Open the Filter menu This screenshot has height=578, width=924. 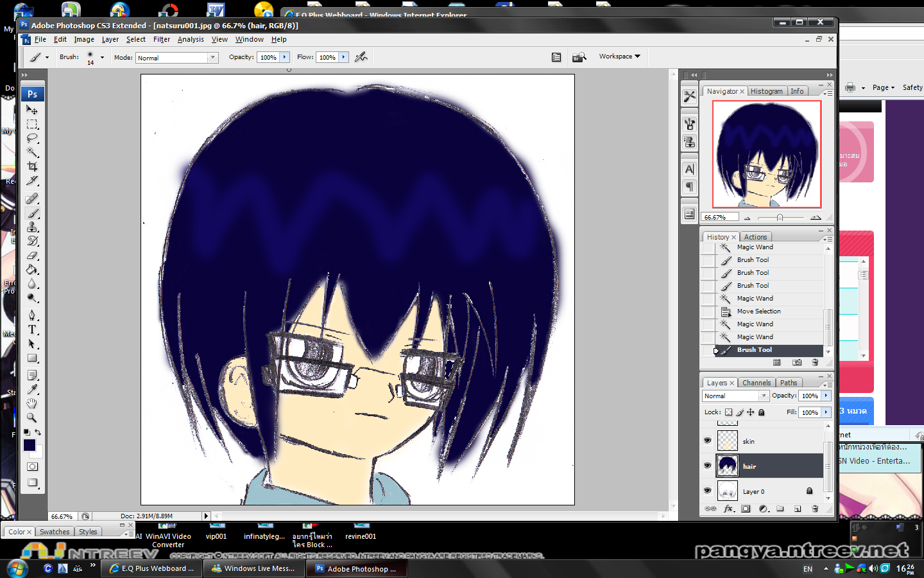[162, 39]
